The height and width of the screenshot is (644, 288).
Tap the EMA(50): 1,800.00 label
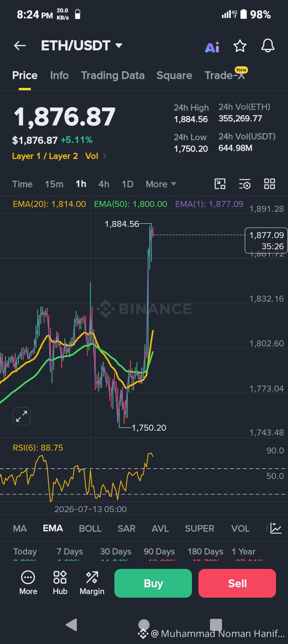click(x=130, y=204)
